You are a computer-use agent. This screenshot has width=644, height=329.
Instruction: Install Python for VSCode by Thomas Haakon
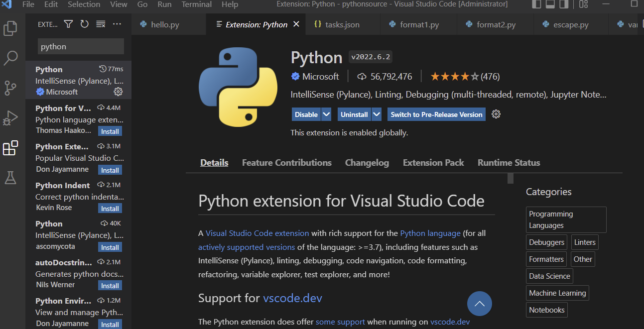coord(110,131)
